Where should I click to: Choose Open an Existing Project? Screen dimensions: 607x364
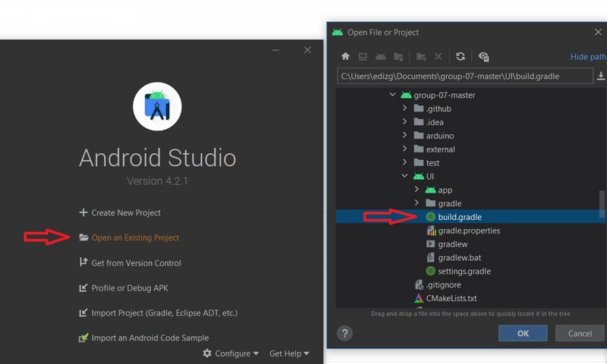(x=129, y=237)
